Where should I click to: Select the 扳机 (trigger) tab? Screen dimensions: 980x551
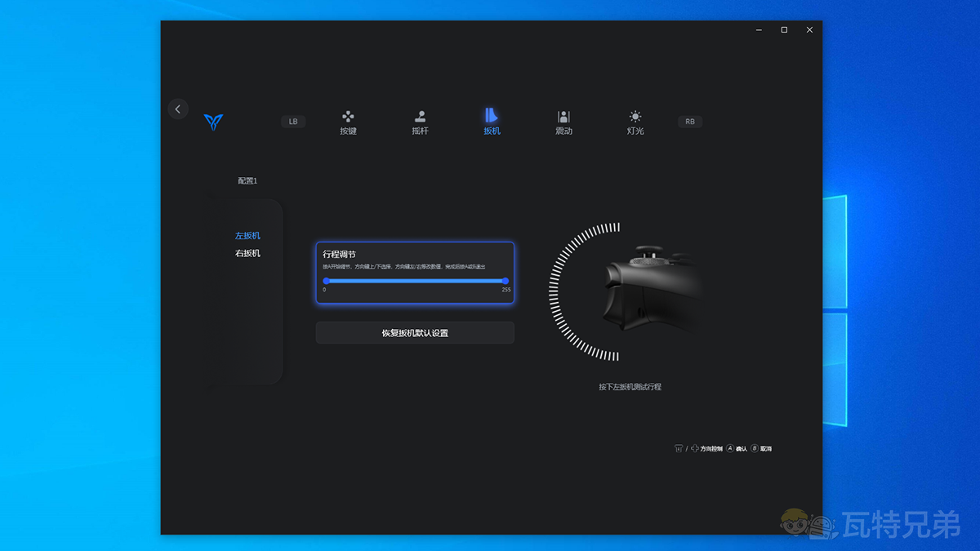(492, 122)
